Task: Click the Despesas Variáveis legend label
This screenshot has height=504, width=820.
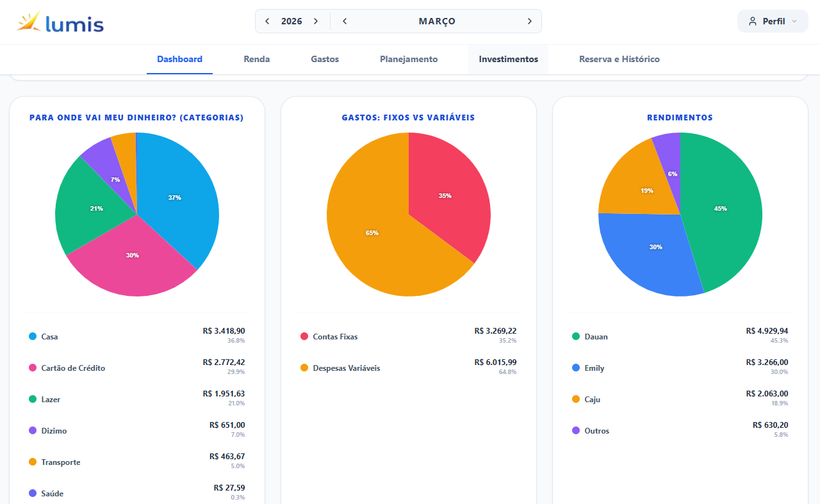Action: click(x=346, y=368)
